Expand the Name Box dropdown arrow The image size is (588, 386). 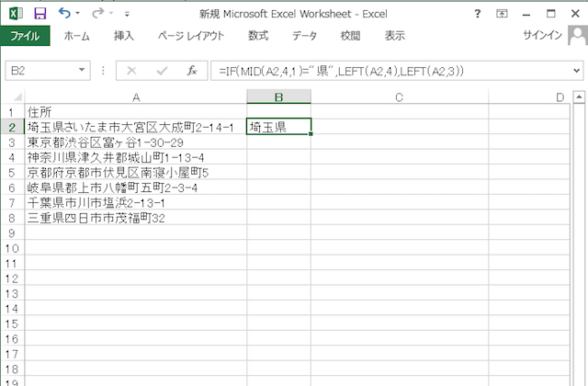click(83, 71)
